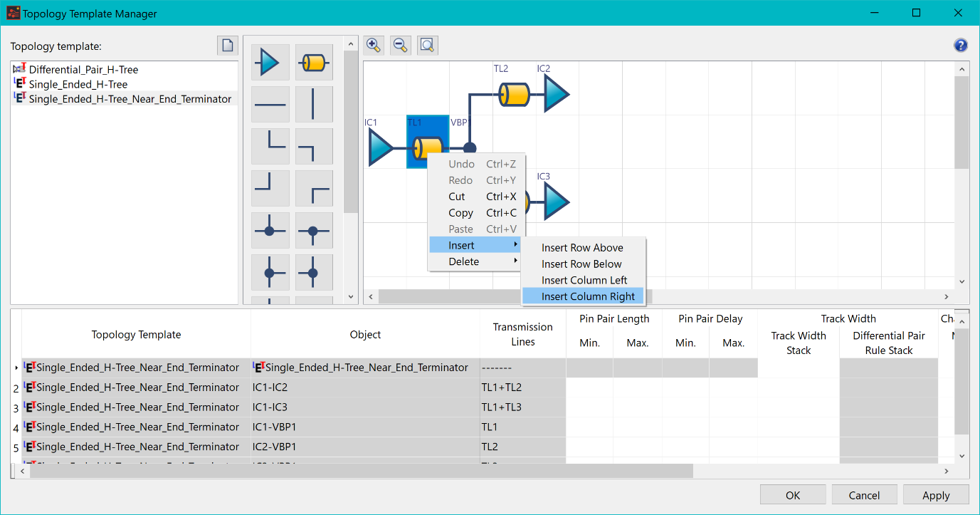
Task: Click the zoom-to-fit magnifier icon
Action: [x=428, y=46]
